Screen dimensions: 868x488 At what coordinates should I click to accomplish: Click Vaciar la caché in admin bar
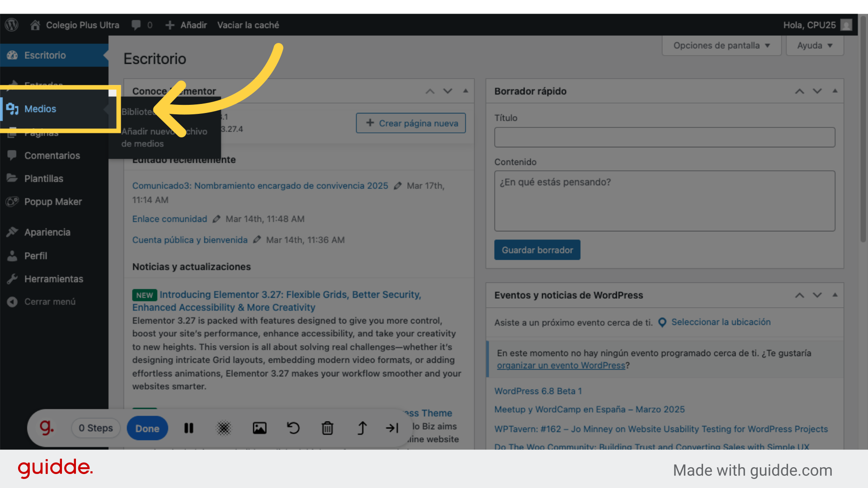point(248,25)
